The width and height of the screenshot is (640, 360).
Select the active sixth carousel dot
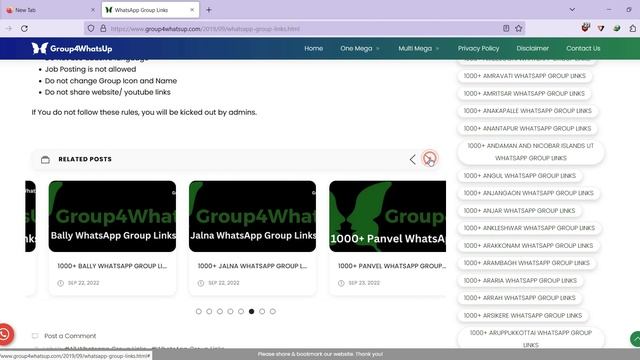click(x=251, y=311)
